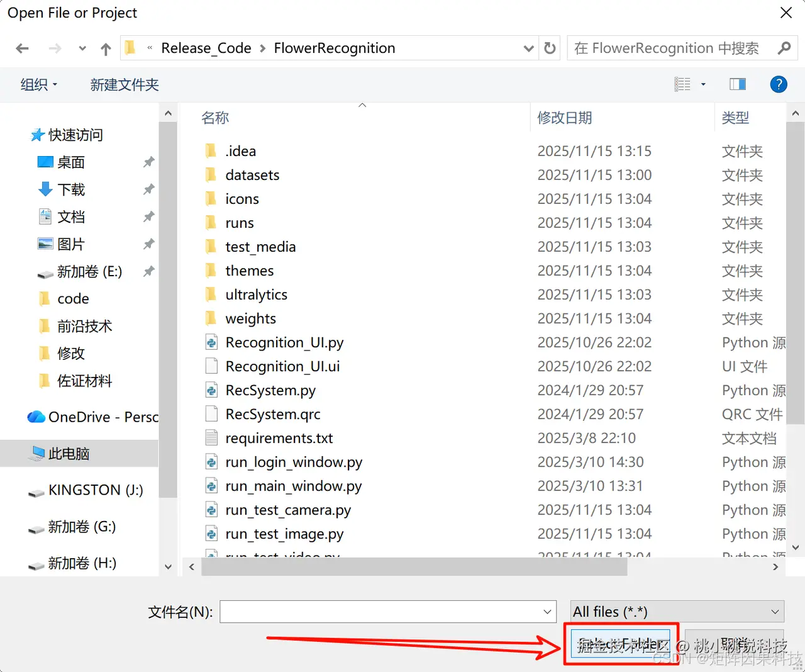Select OneDrive - Personal in sidebar

click(x=92, y=417)
